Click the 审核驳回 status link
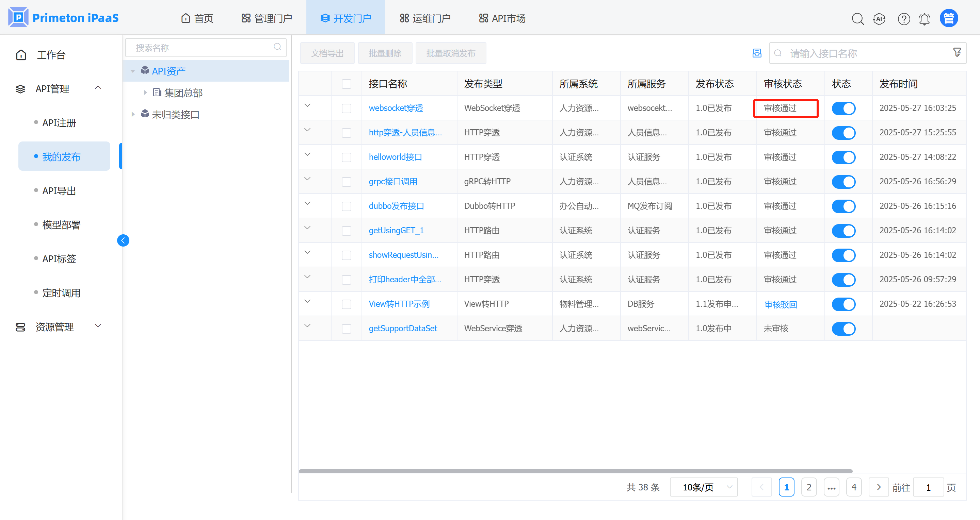 pos(780,304)
